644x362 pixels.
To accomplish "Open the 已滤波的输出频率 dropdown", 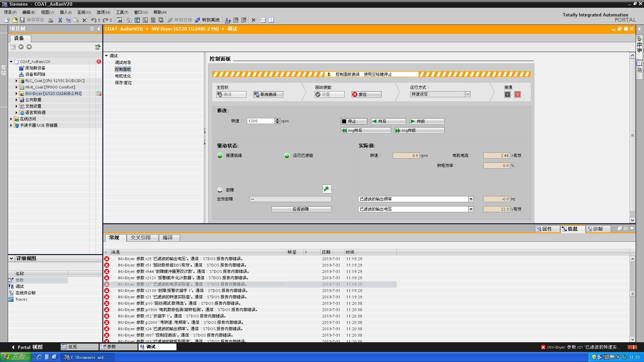I will point(471,199).
